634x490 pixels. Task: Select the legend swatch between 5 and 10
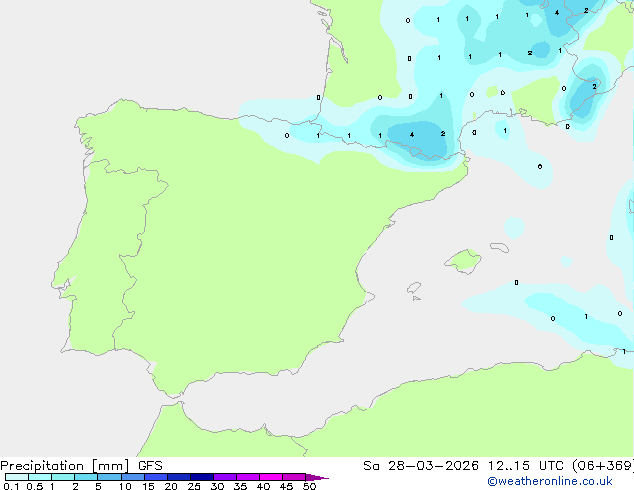point(109,477)
